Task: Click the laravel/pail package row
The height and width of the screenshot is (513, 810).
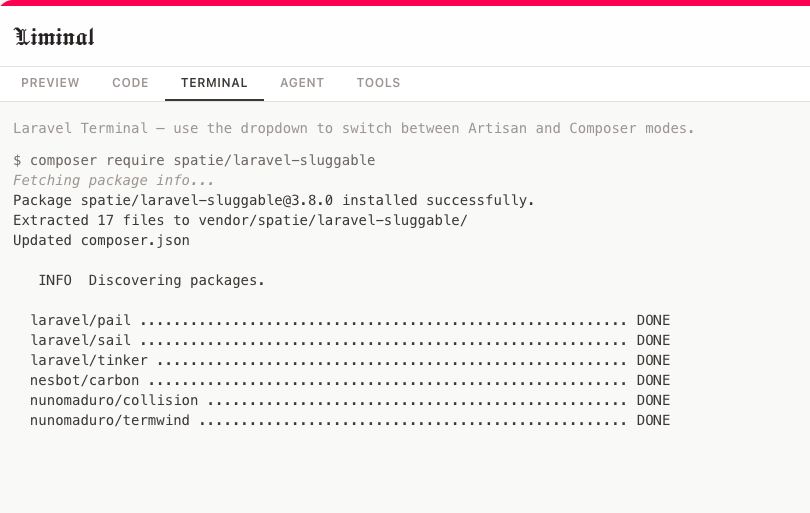Action: point(350,320)
